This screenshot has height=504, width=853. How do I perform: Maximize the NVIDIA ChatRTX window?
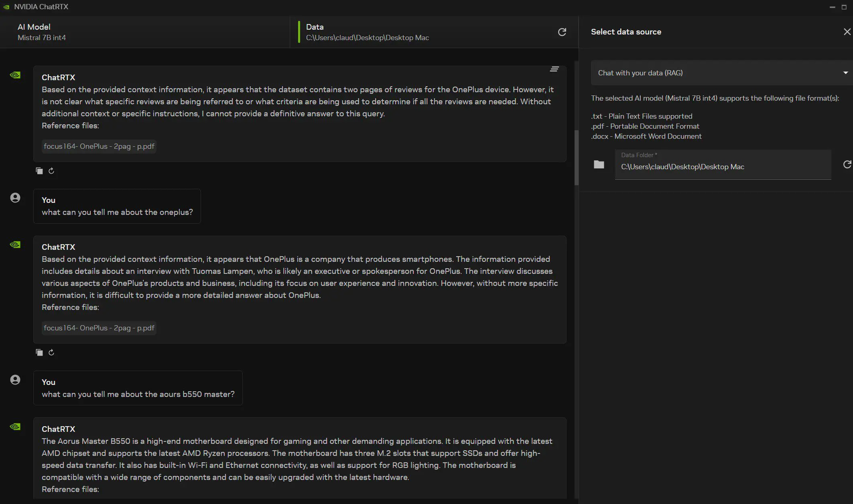tap(844, 7)
